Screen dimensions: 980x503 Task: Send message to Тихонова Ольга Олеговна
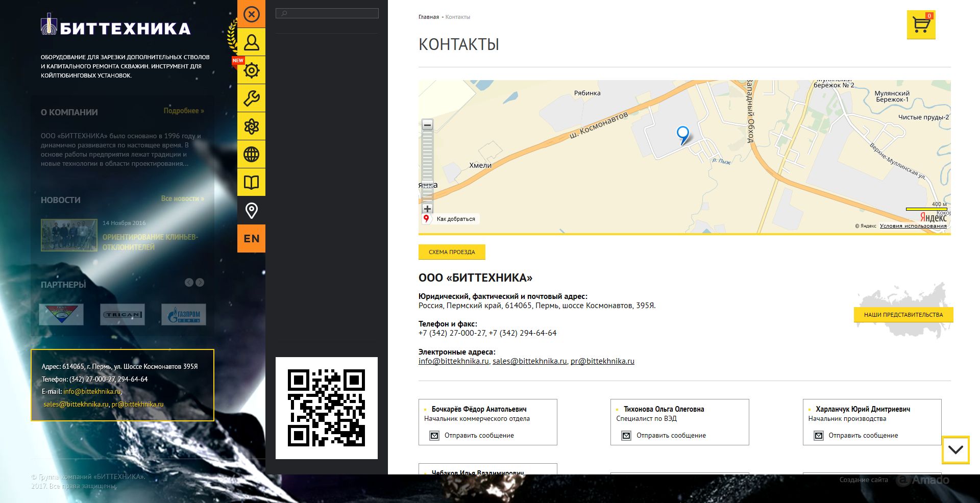pyautogui.click(x=671, y=435)
